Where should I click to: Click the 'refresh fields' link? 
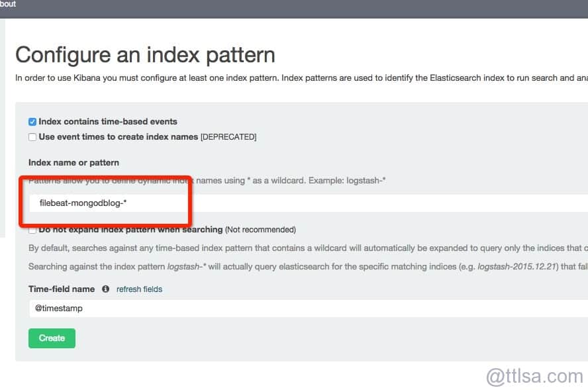click(139, 289)
